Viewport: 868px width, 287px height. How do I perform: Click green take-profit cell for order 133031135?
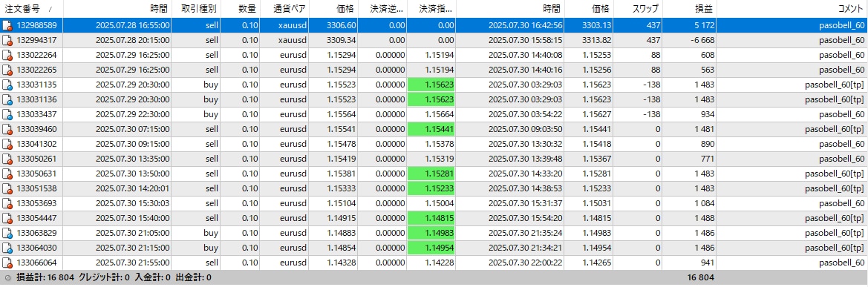(x=431, y=85)
